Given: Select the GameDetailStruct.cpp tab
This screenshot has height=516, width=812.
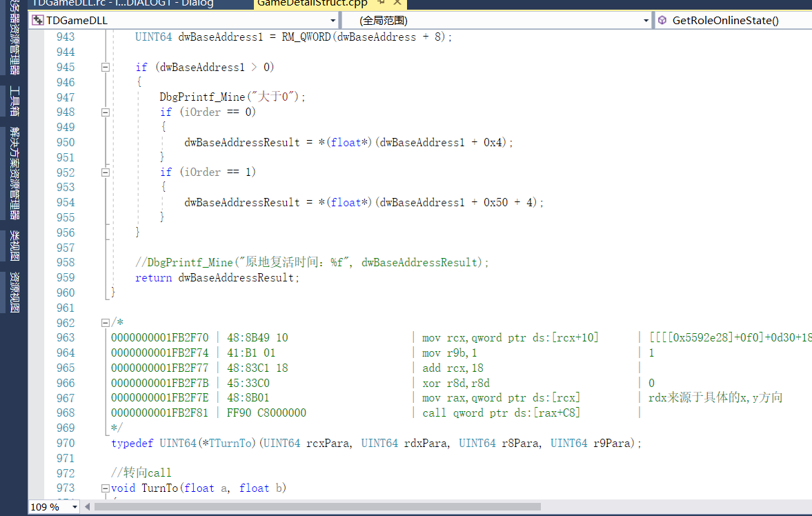Looking at the screenshot, I should (x=312, y=3).
